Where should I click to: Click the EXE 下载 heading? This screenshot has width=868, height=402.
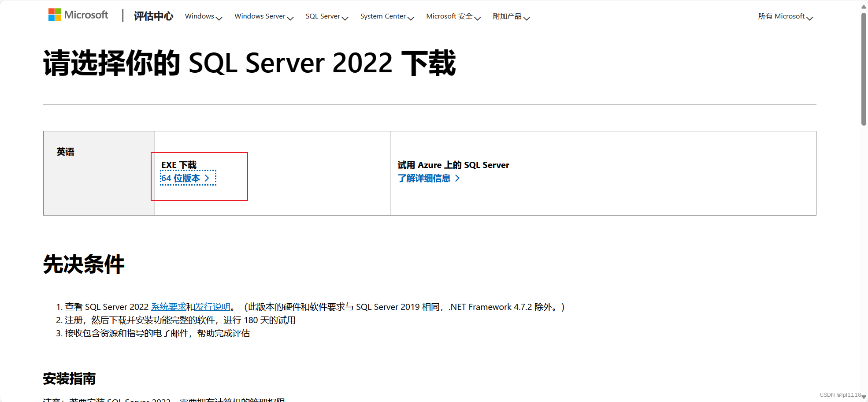[179, 165]
